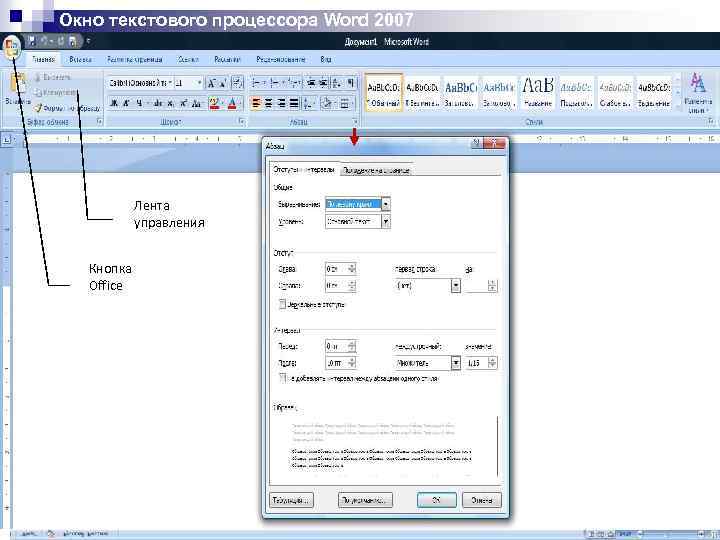Align text left in ribbon
The image size is (720, 540).
pyautogui.click(x=256, y=103)
